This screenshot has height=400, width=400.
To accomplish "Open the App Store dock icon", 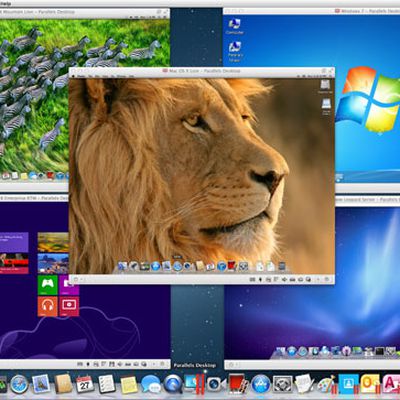I will pyautogui.click(x=260, y=384).
